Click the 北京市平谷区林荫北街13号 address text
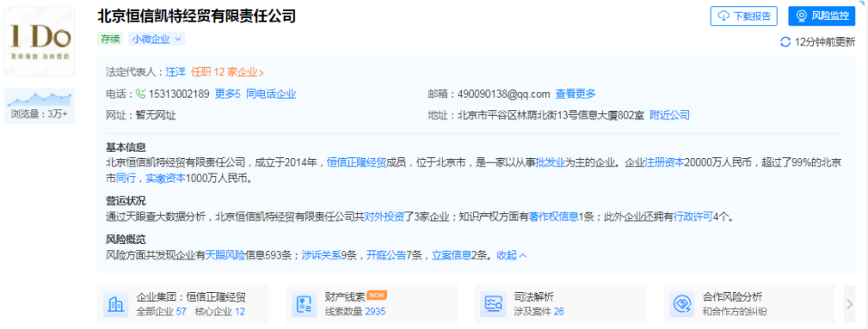The width and height of the screenshot is (868, 329). click(551, 116)
